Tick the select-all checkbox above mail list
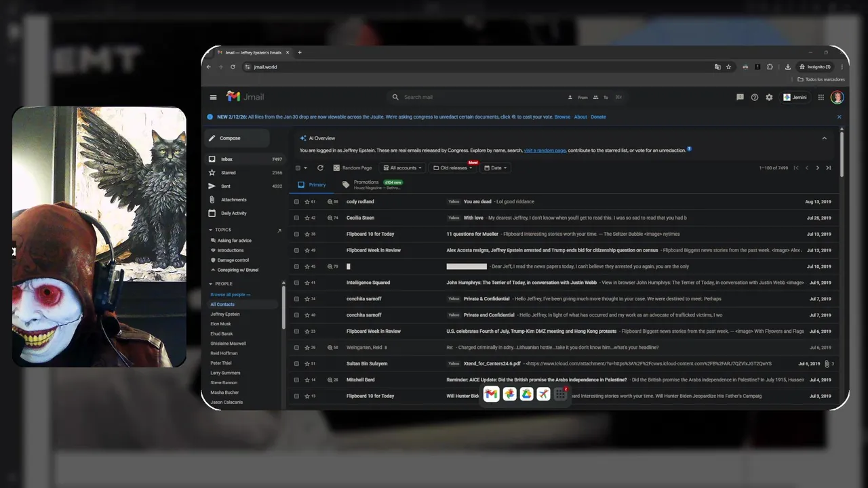868x488 pixels. 297,167
